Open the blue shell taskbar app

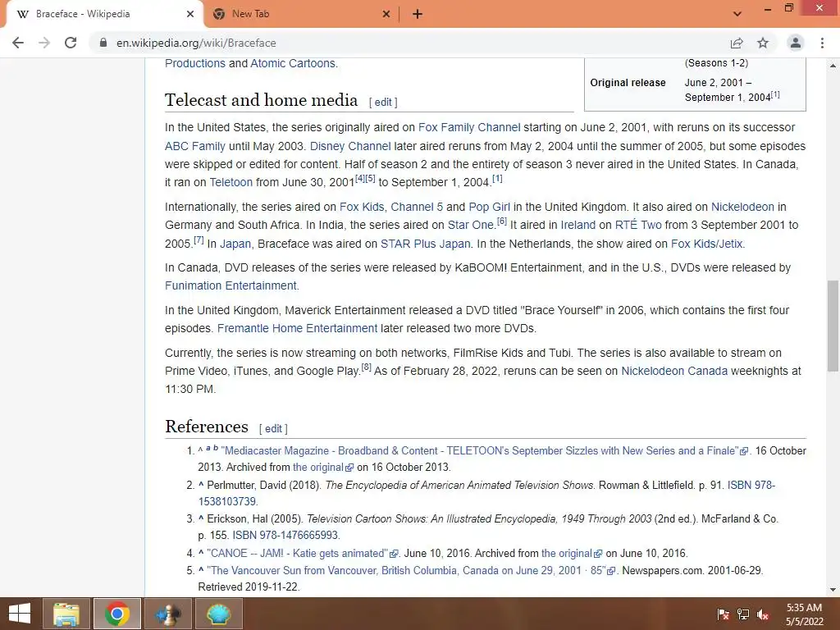click(x=219, y=614)
